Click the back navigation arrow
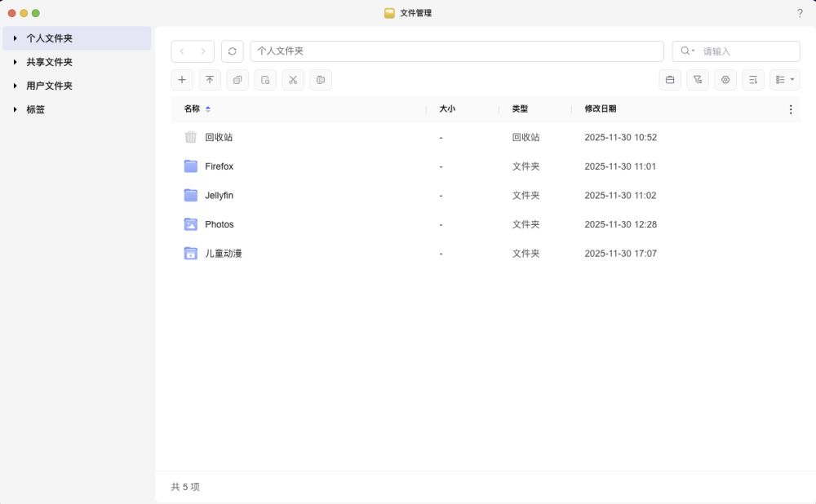Viewport: 816px width, 504px height. pos(182,51)
